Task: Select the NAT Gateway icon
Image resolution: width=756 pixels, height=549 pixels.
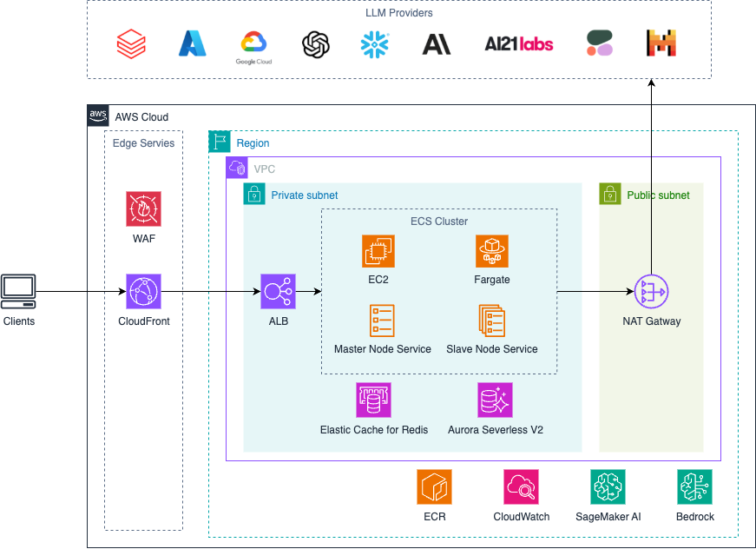Action: tap(651, 292)
